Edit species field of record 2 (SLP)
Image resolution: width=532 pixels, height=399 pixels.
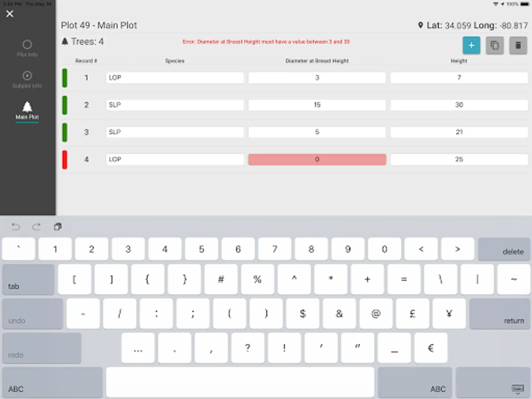point(175,105)
